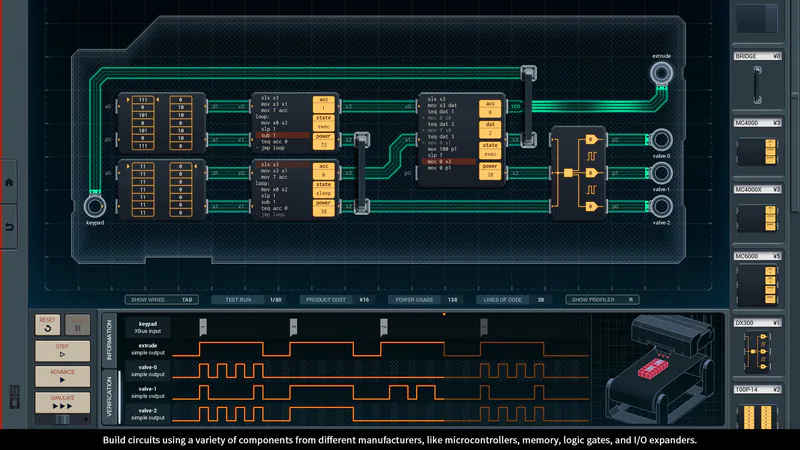Image resolution: width=800 pixels, height=450 pixels.
Task: Select the lower memory chip filled with 11
Action: [x=162, y=189]
